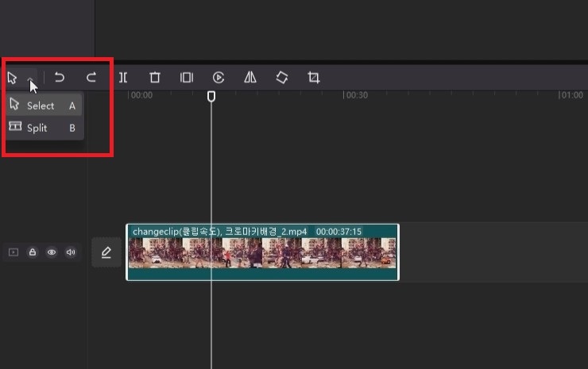
Task: Click the crop tool icon
Action: point(314,78)
